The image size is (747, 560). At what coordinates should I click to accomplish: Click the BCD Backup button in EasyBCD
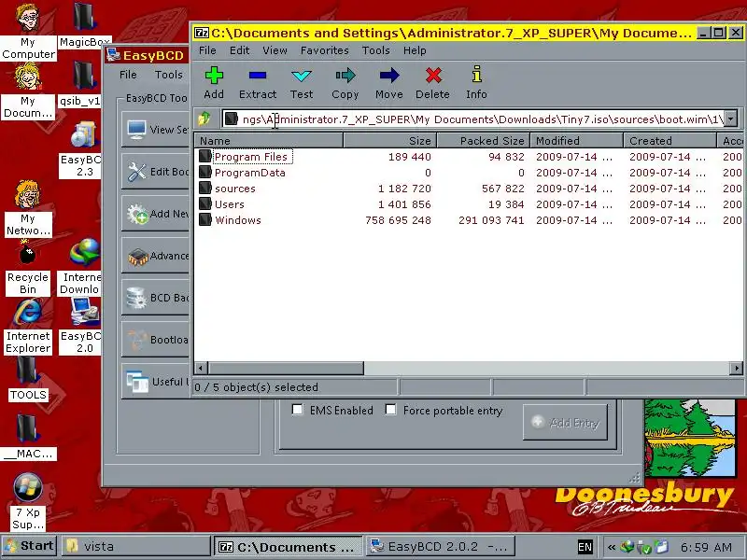pyautogui.click(x=156, y=298)
